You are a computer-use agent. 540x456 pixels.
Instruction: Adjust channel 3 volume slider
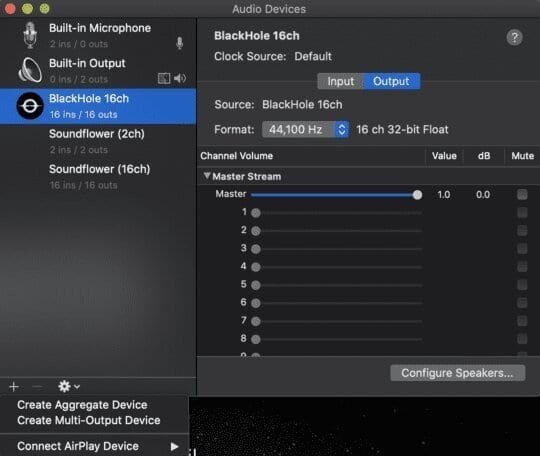336,249
